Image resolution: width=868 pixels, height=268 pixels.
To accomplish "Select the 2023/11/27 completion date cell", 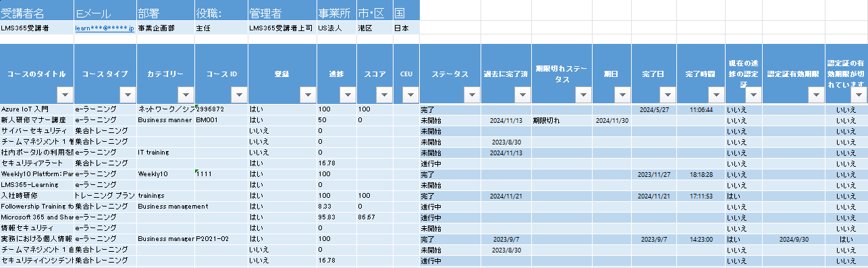I will tap(654, 173).
